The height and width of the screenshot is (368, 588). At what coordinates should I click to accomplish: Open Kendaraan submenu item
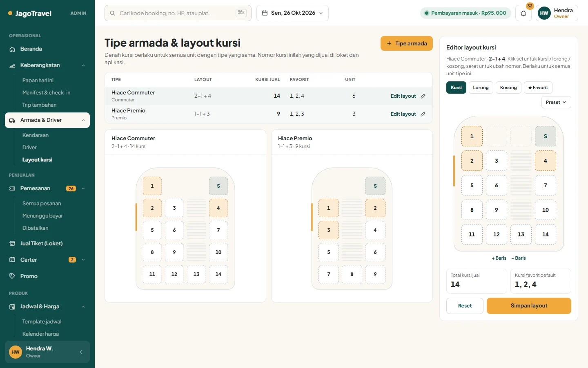[x=36, y=135]
